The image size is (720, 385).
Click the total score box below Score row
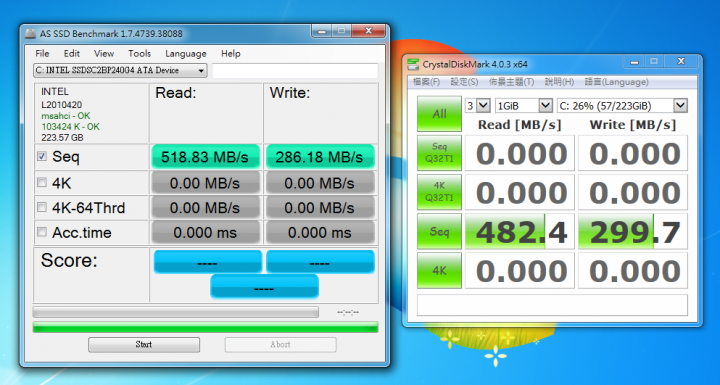pos(264,287)
